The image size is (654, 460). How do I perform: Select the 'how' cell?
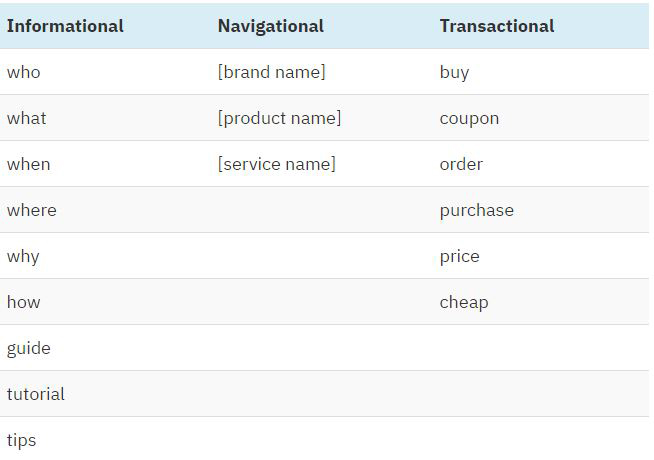pyautogui.click(x=24, y=302)
